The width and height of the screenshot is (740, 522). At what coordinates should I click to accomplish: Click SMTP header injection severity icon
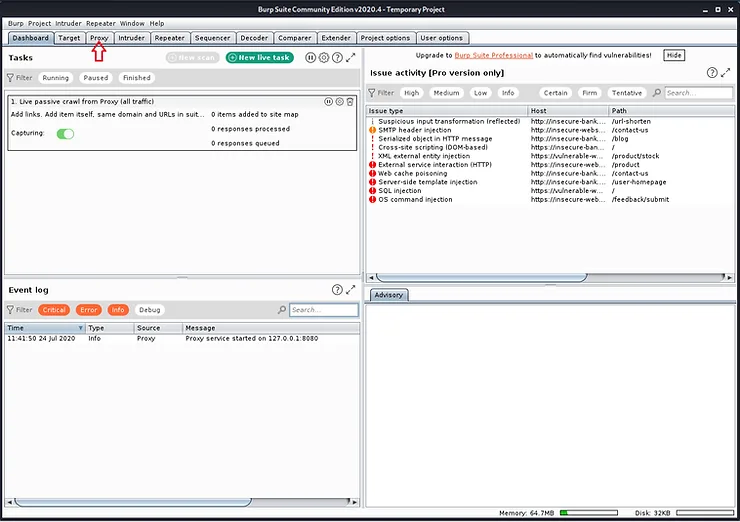pyautogui.click(x=372, y=130)
